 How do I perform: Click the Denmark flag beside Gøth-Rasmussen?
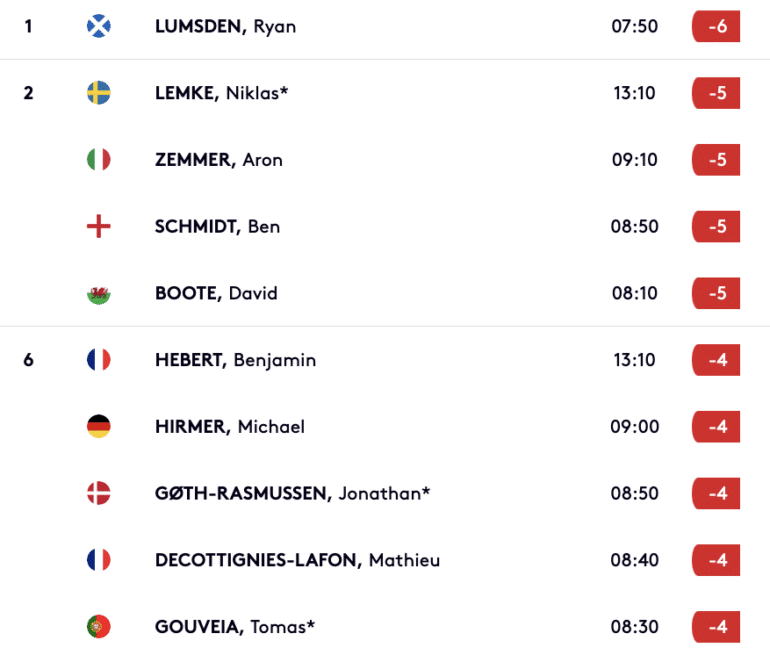click(x=99, y=493)
